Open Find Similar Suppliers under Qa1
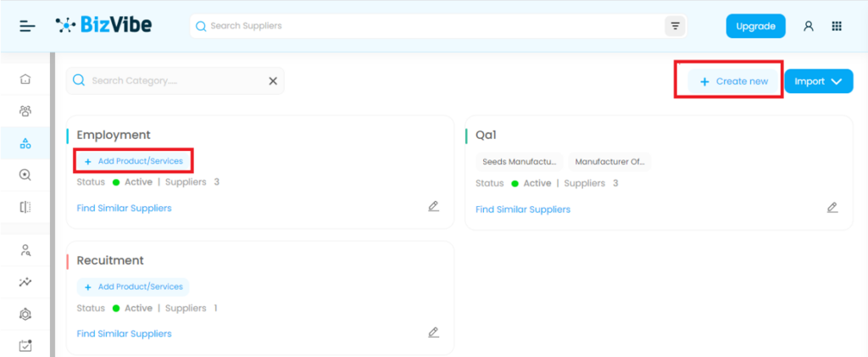Screen dimensions: 868x357 coord(522,209)
